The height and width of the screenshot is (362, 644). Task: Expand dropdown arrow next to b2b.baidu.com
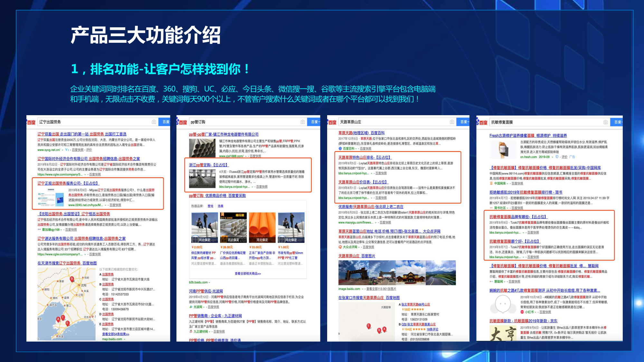[x=209, y=283]
